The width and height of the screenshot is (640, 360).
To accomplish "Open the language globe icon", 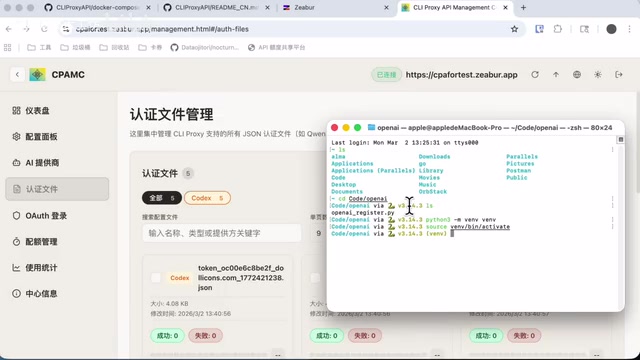I will [577, 75].
